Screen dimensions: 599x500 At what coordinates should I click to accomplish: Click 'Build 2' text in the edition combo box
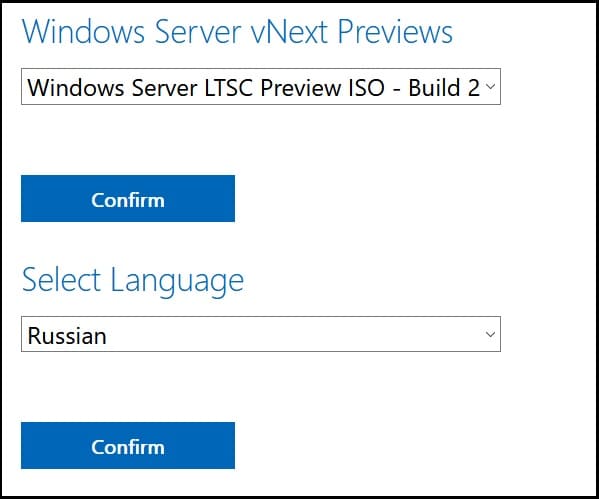[x=444, y=88]
